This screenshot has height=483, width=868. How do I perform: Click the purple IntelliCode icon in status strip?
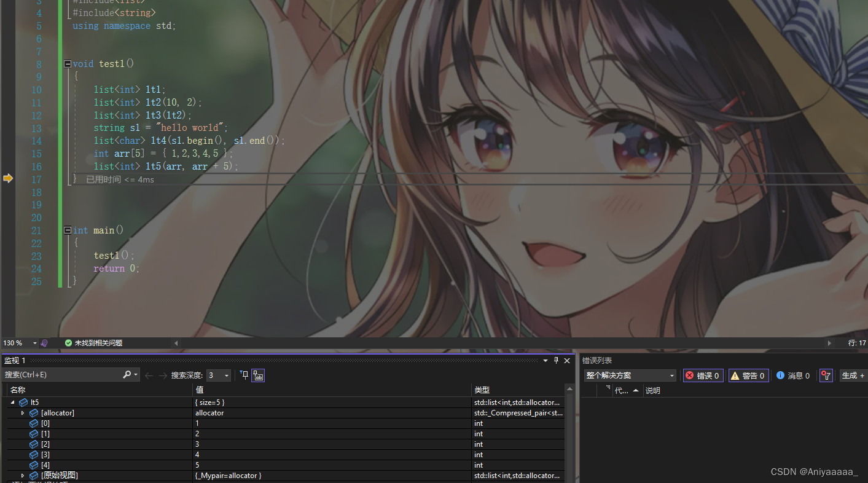click(x=44, y=343)
